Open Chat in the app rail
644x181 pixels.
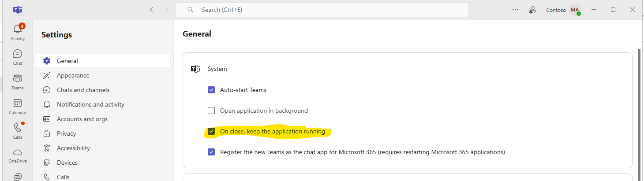click(18, 57)
